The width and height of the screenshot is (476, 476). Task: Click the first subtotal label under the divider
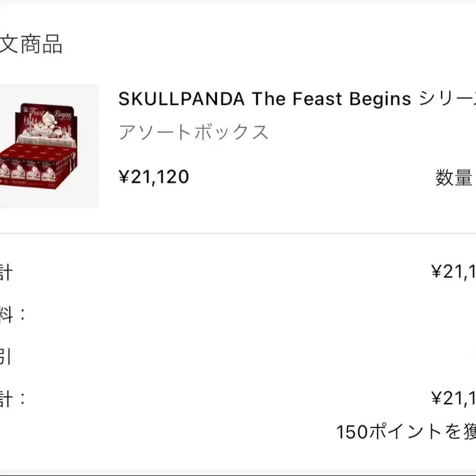coord(5,272)
